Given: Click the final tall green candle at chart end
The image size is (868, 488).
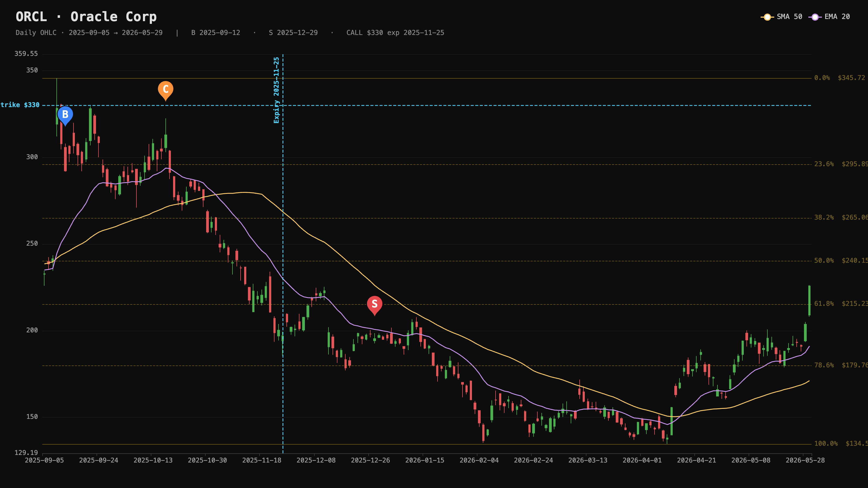Looking at the screenshot, I should click(809, 301).
